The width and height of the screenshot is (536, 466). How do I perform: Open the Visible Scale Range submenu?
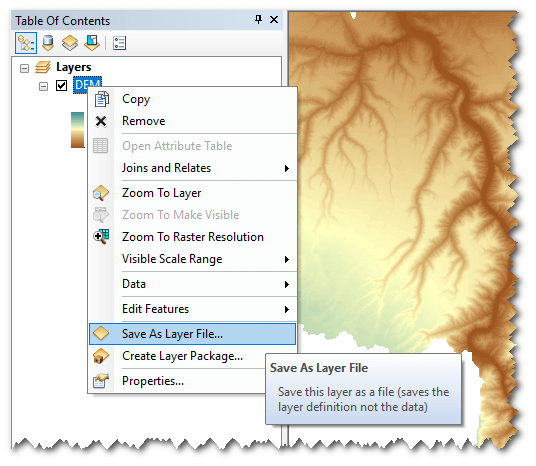(192, 259)
